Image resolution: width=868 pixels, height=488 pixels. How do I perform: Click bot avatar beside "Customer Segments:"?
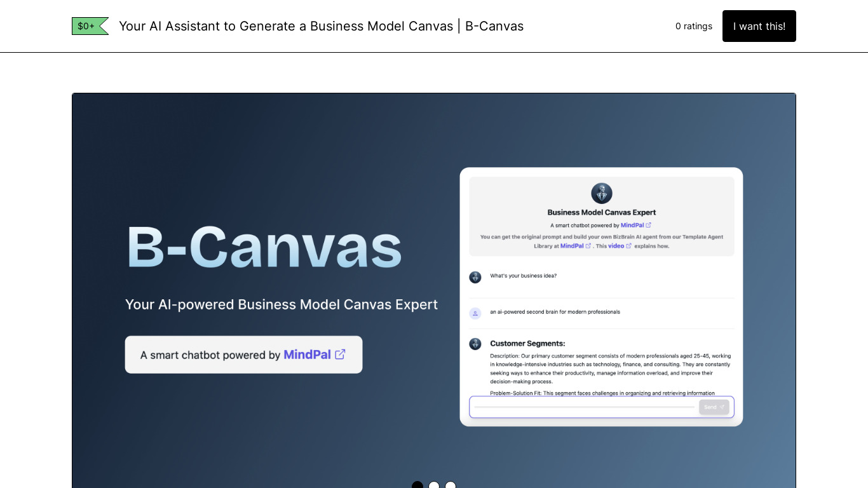click(475, 344)
